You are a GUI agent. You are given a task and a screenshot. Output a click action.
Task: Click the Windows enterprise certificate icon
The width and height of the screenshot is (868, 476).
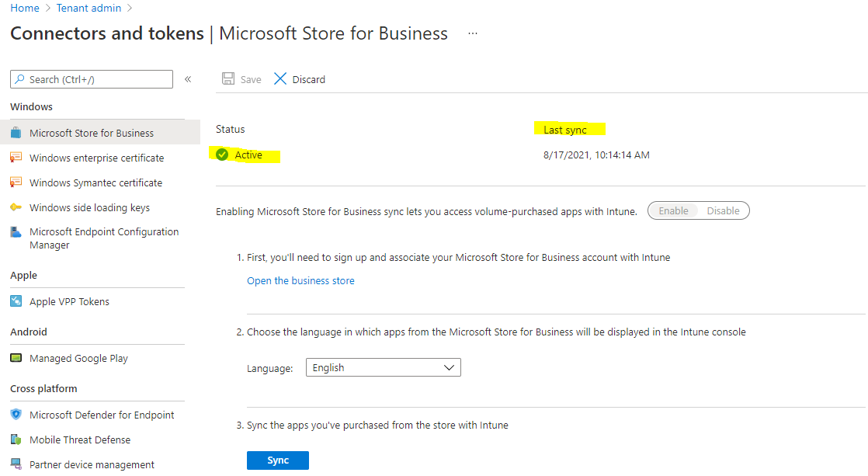point(18,158)
